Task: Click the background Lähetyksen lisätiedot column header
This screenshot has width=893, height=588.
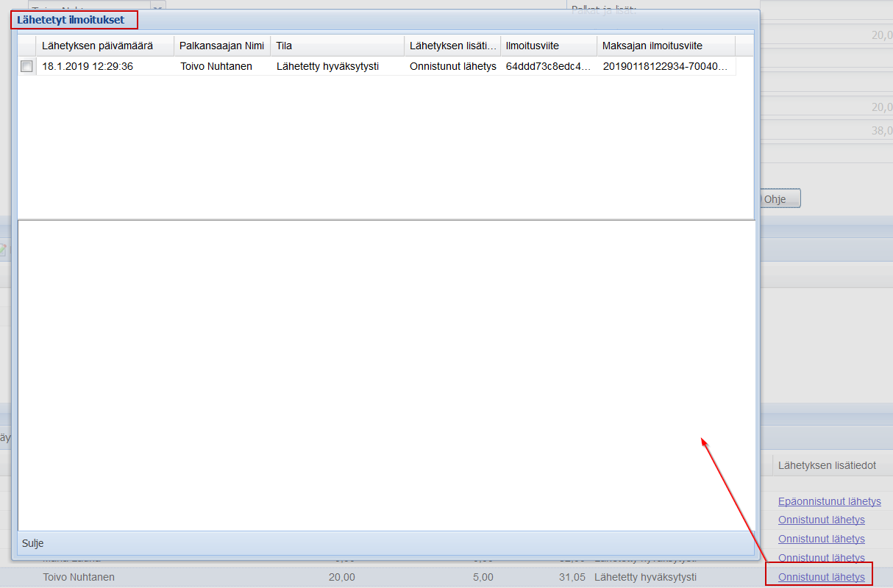Action: [x=827, y=465]
